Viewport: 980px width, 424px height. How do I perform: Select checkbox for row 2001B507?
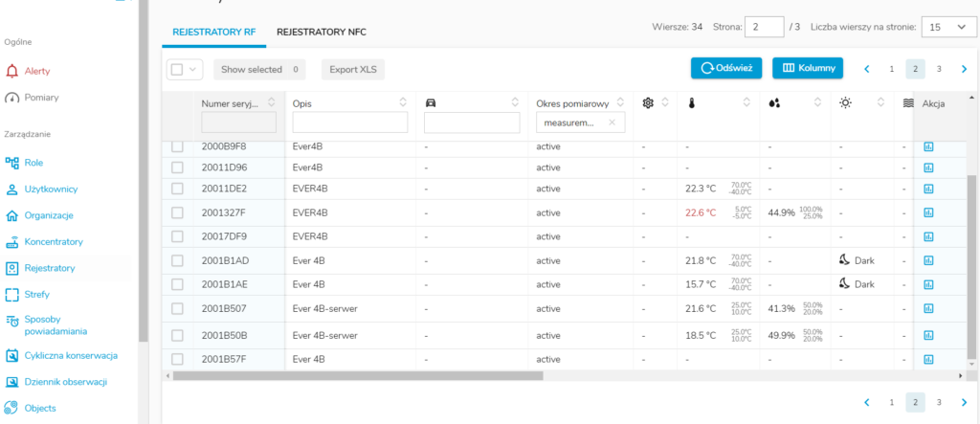point(177,308)
